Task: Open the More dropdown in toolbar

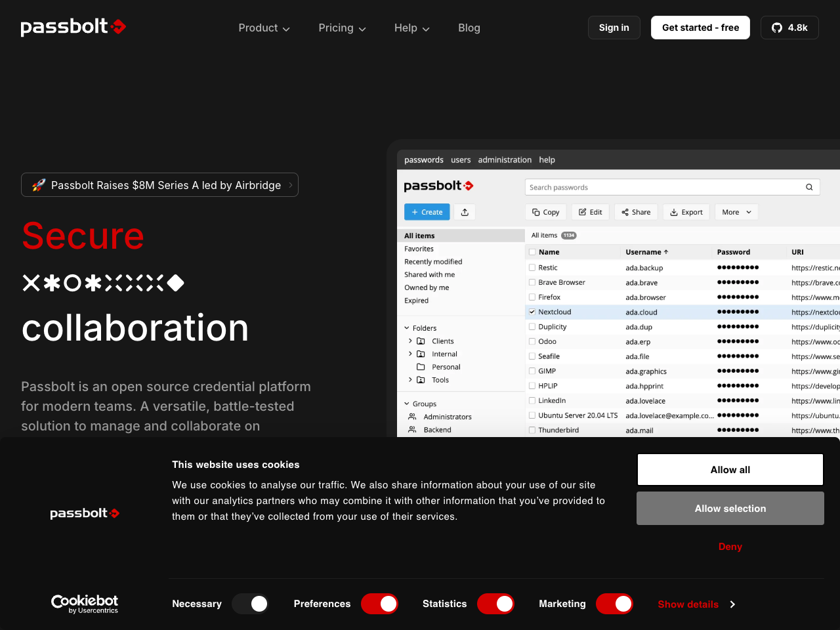Action: point(736,212)
